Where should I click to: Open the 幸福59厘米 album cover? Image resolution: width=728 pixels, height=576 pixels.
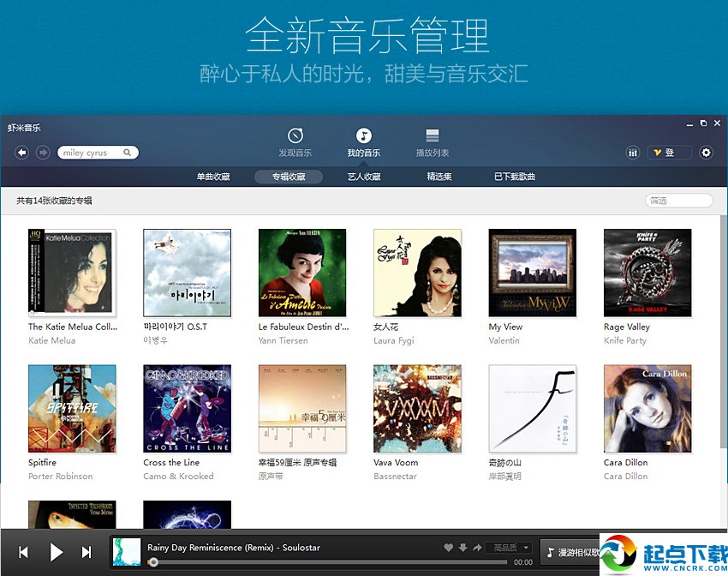(x=302, y=408)
